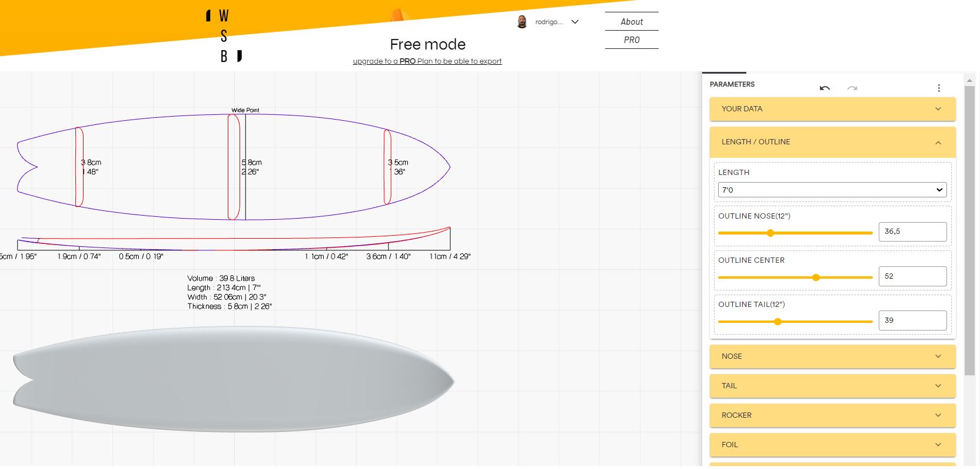Open the PRO menu item

[x=632, y=40]
